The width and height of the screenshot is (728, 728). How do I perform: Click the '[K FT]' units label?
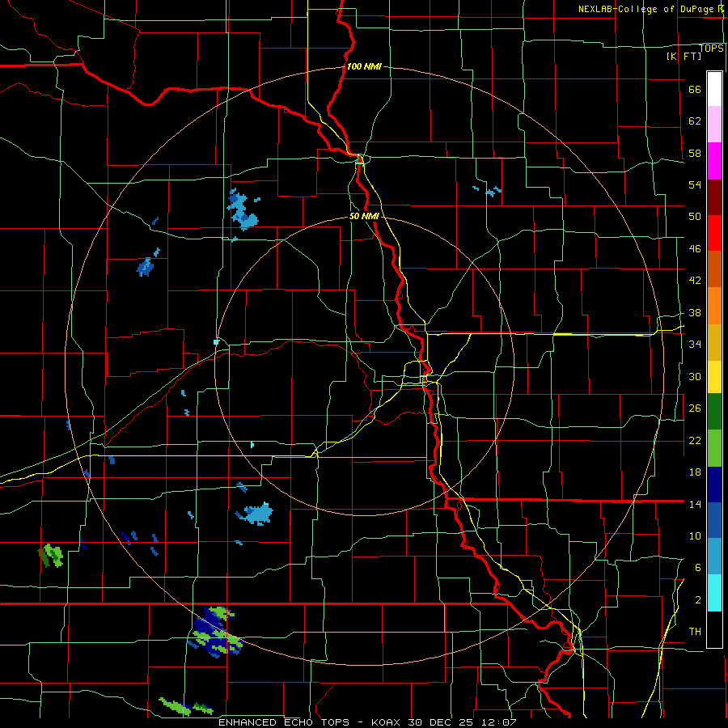click(x=684, y=56)
